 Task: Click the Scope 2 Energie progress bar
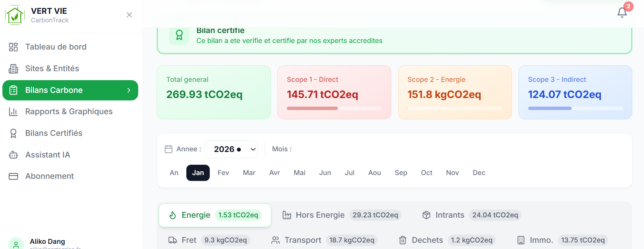455,108
